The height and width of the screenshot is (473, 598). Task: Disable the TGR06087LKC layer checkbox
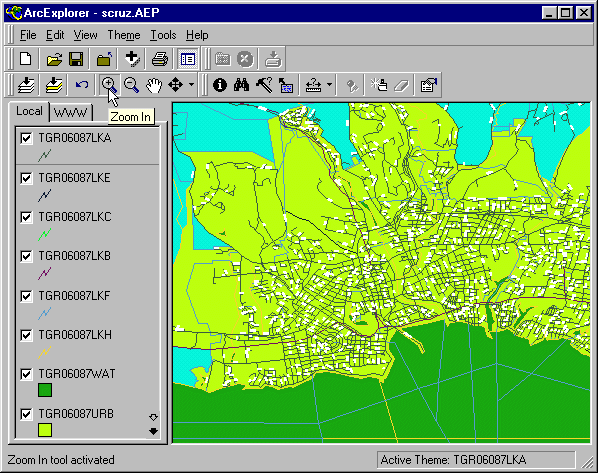click(26, 217)
